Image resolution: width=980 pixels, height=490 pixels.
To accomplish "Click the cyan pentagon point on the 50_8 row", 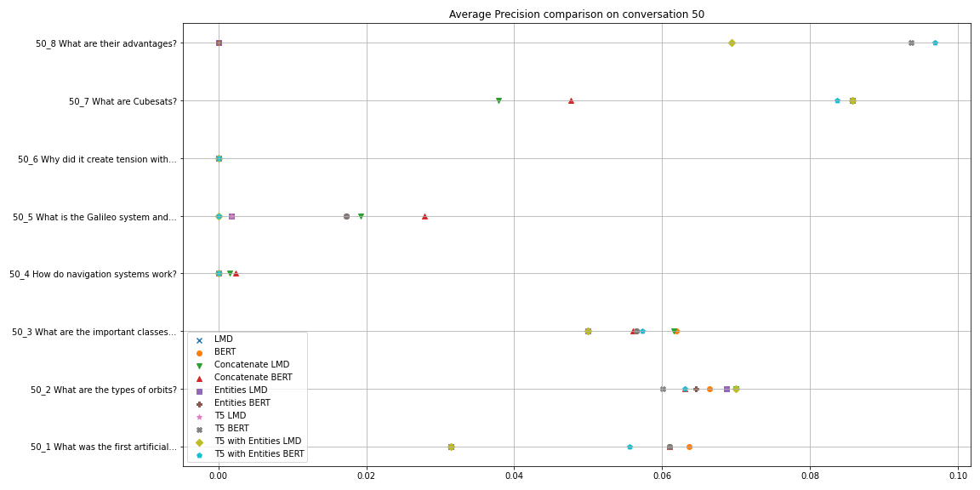I will coord(935,43).
